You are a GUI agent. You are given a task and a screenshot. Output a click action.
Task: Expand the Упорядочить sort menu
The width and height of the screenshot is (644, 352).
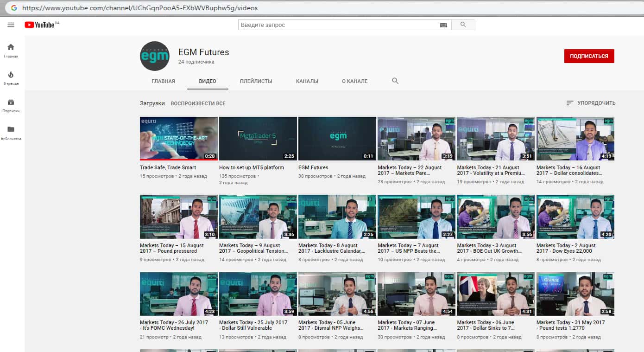pos(591,103)
